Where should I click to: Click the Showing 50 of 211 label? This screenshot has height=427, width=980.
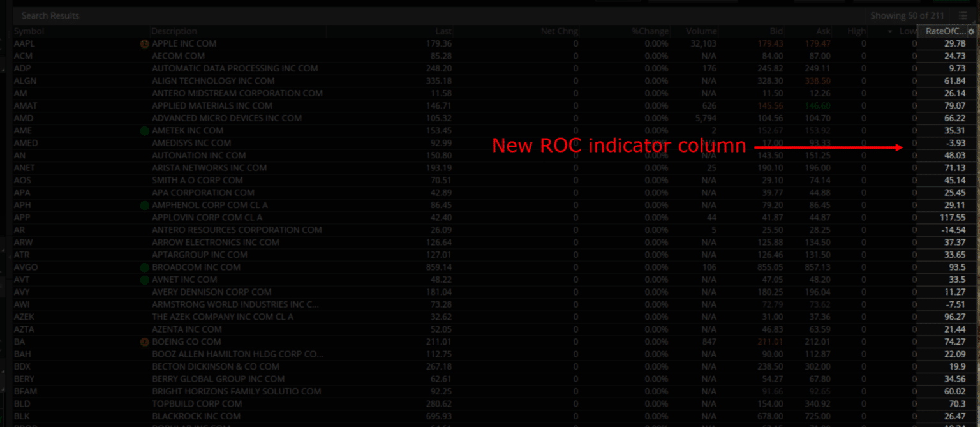click(x=907, y=15)
